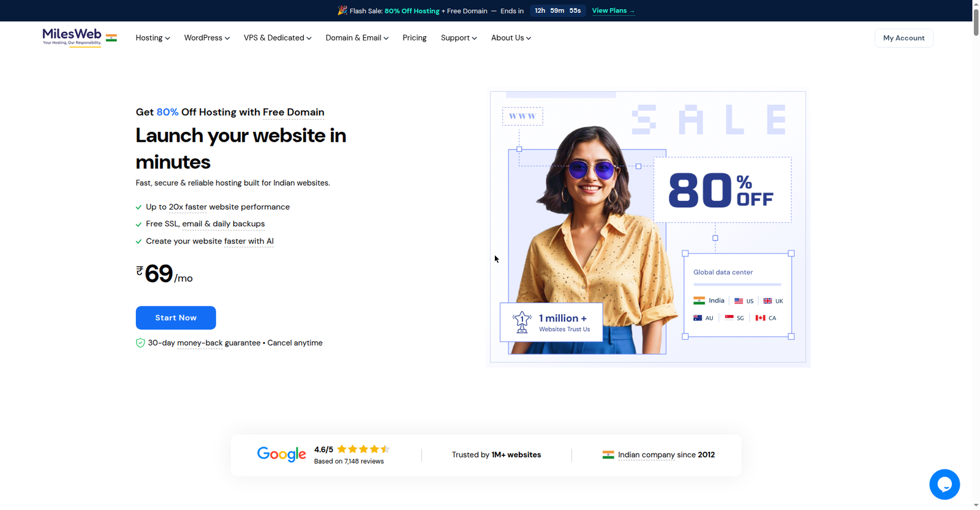The width and height of the screenshot is (980, 510).
Task: Click the 'faster with AI' underlined text
Action: (249, 242)
